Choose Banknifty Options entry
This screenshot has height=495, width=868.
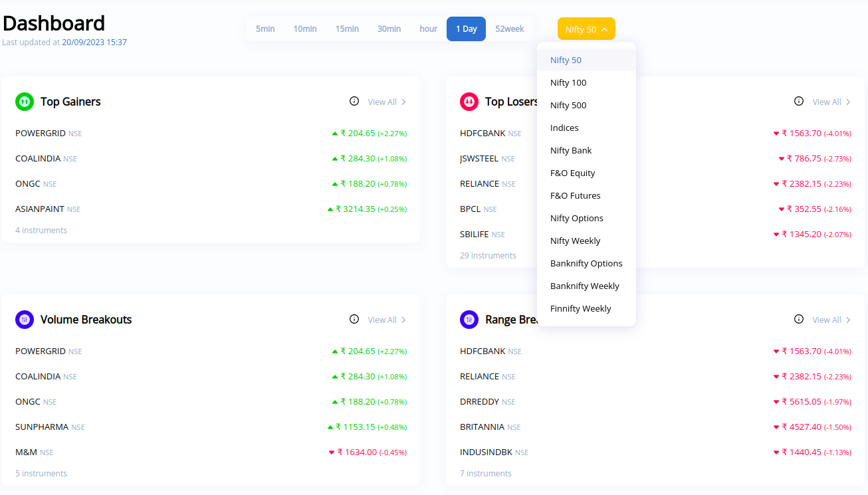click(x=586, y=263)
